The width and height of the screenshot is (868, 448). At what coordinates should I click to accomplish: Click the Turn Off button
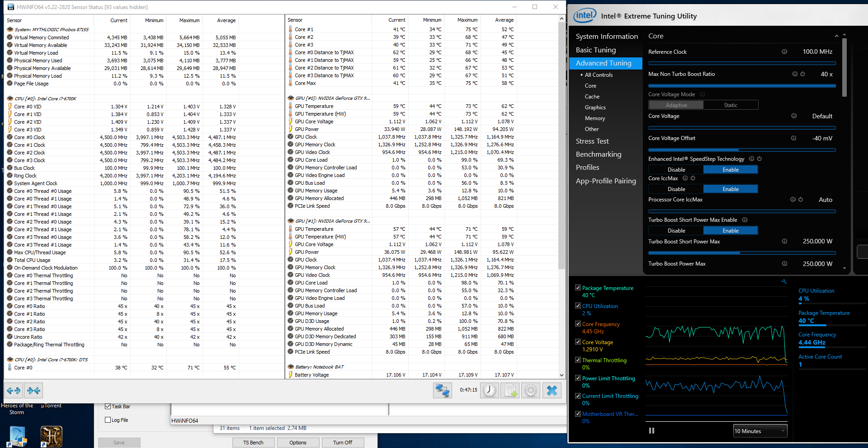[343, 443]
